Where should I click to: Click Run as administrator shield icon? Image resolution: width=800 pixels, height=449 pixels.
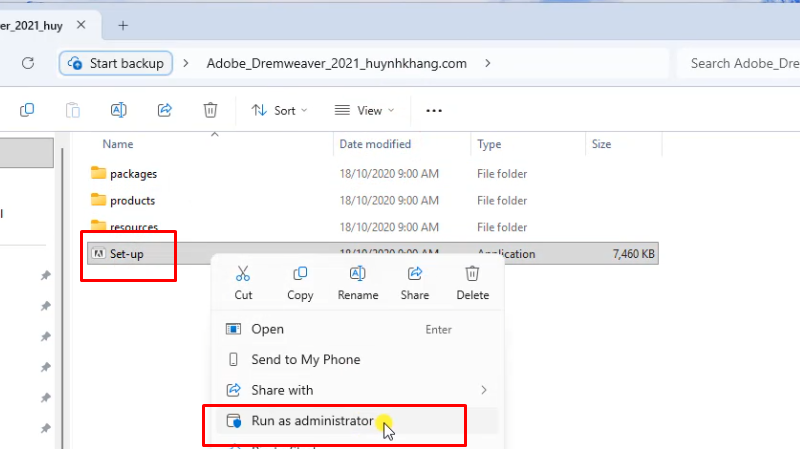(234, 421)
